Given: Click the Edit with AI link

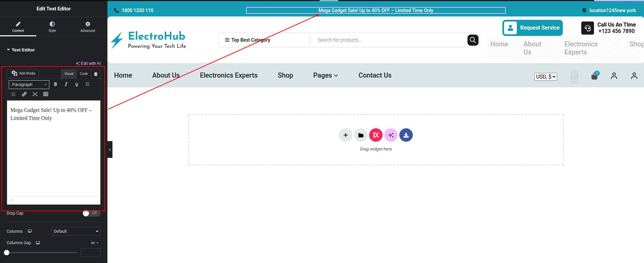Looking at the screenshot, I should point(88,63).
